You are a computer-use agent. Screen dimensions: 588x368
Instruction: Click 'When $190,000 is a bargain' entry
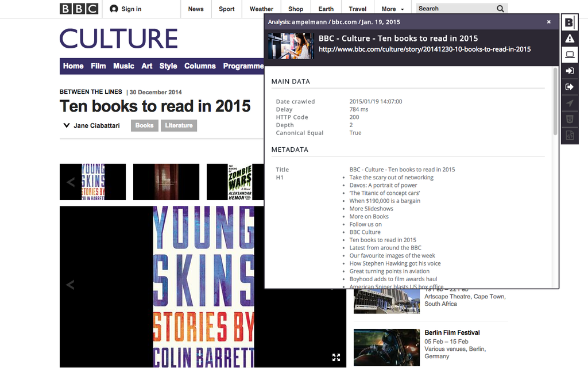point(385,201)
